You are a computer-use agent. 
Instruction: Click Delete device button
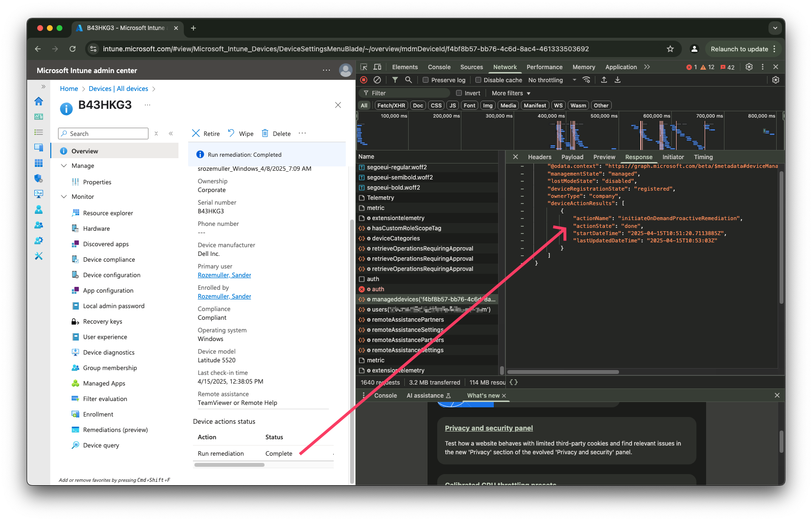pyautogui.click(x=276, y=134)
